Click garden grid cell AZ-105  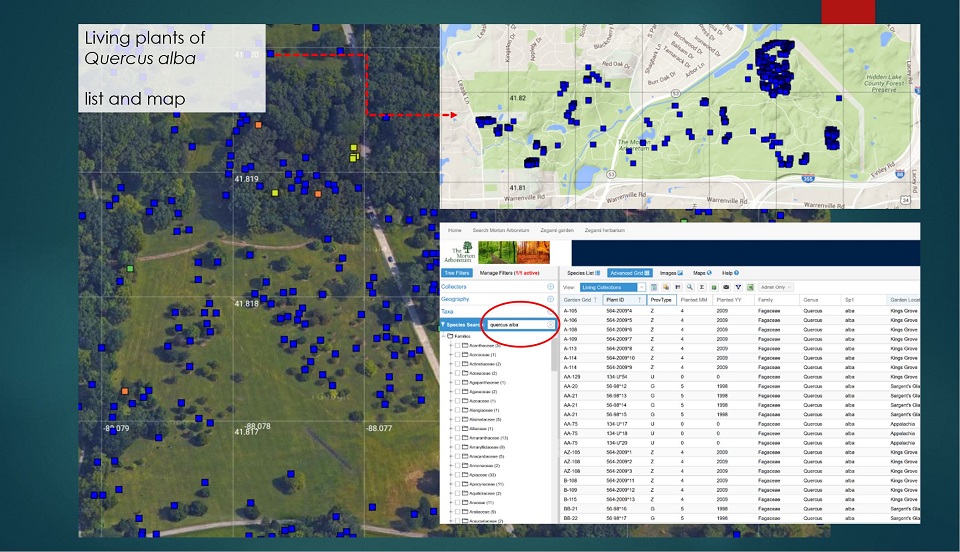pos(572,452)
